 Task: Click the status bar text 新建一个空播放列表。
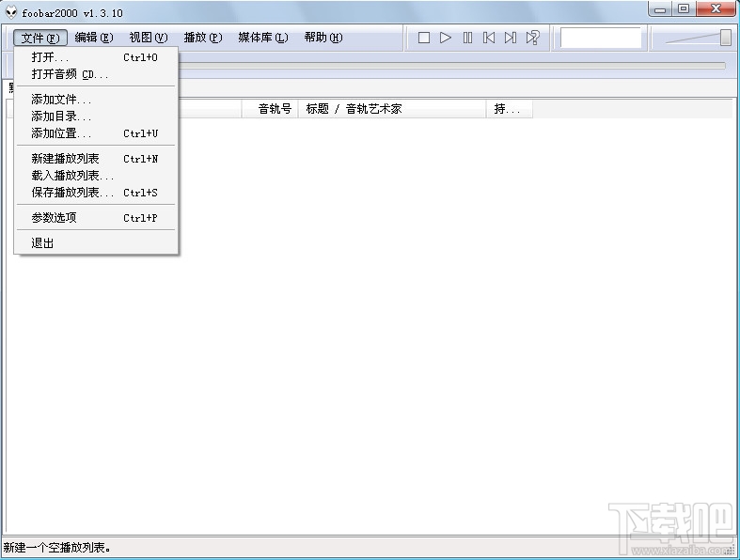57,548
